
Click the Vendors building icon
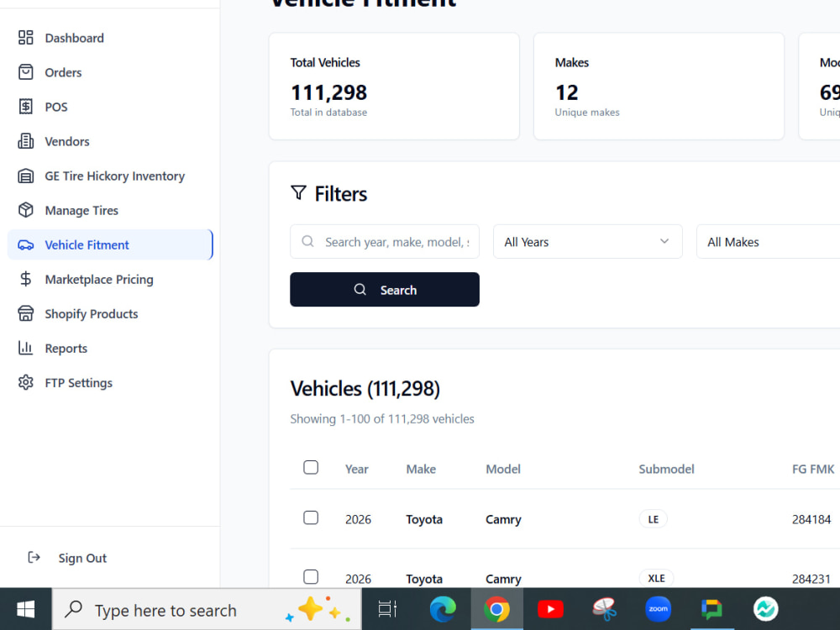click(26, 141)
